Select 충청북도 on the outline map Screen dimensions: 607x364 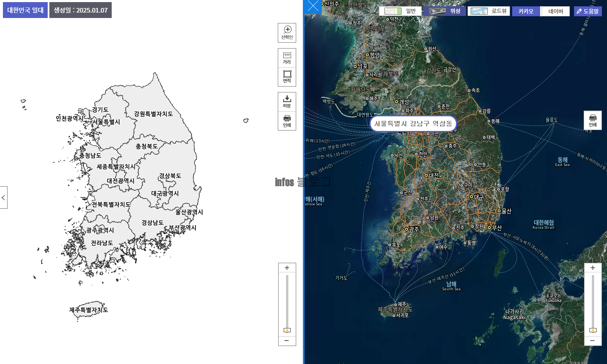coord(147,146)
